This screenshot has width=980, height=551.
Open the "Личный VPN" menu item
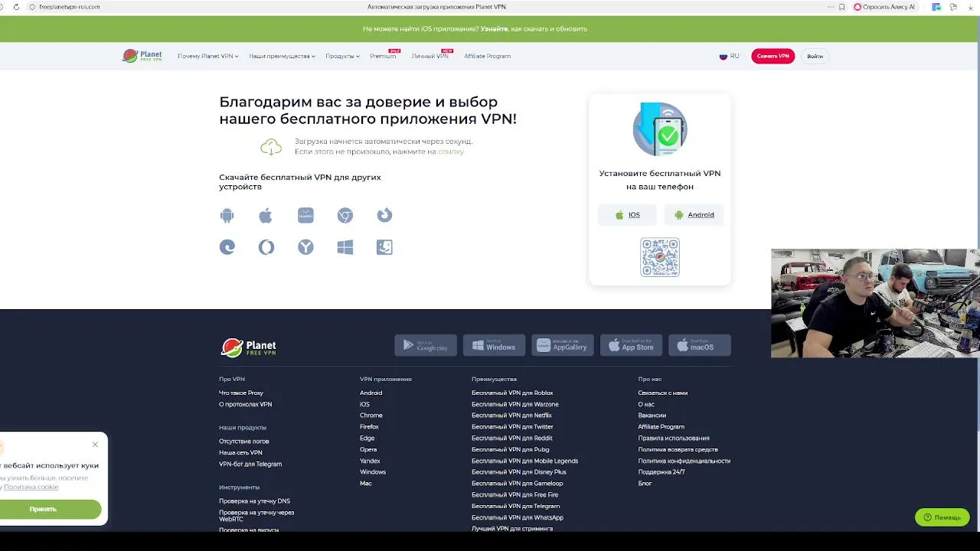430,56
